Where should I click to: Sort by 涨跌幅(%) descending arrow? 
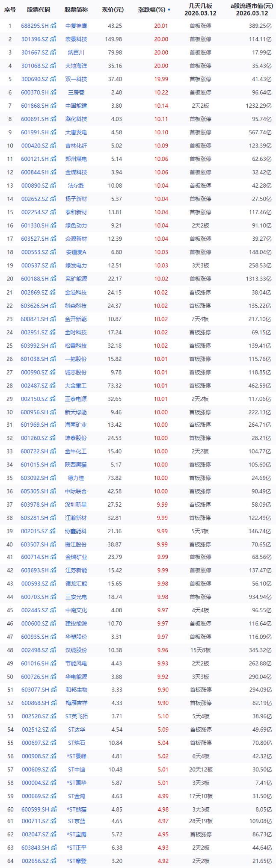169,10
